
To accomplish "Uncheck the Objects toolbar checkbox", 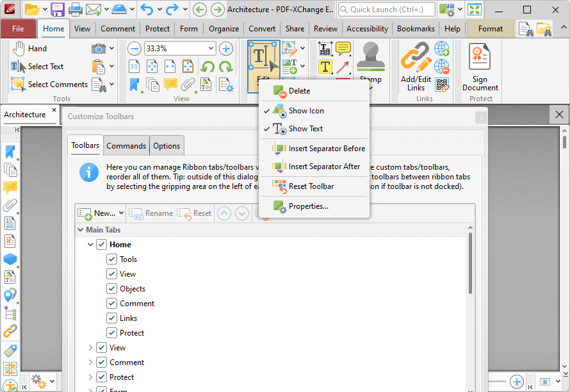I will pos(111,289).
